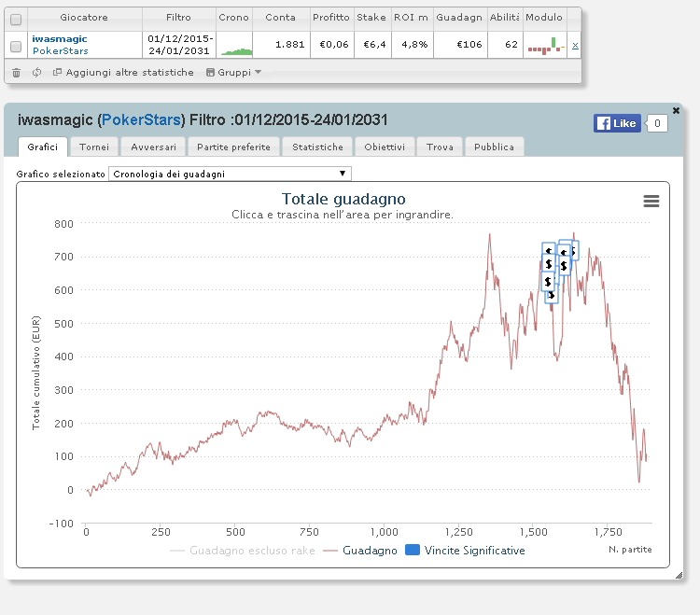Check the iwasmagic row checkbox
700x615 pixels.
(16, 46)
